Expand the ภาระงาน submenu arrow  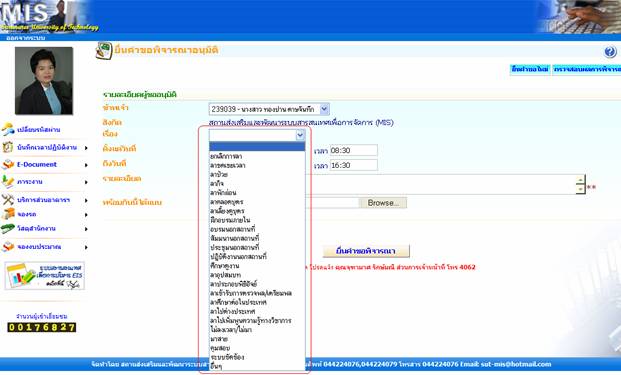tap(86, 182)
